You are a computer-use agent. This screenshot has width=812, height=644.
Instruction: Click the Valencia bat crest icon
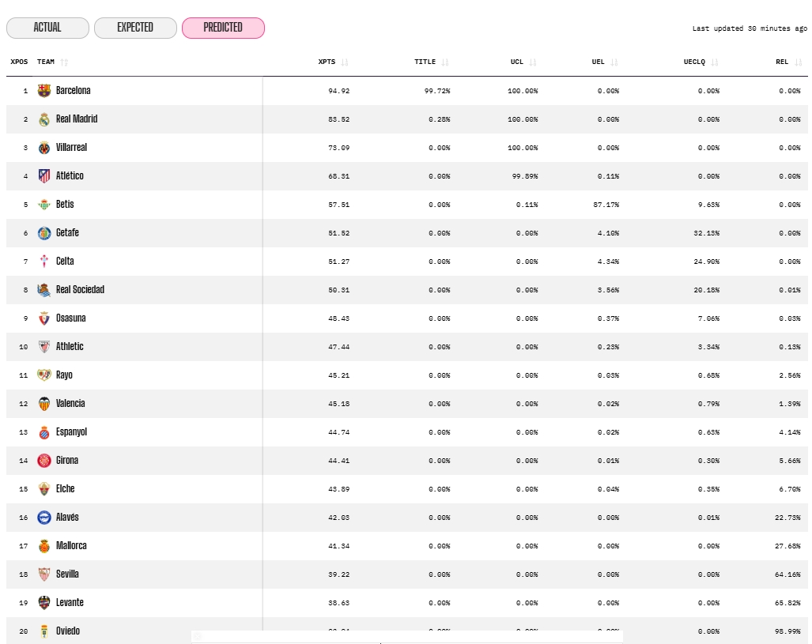tap(44, 404)
